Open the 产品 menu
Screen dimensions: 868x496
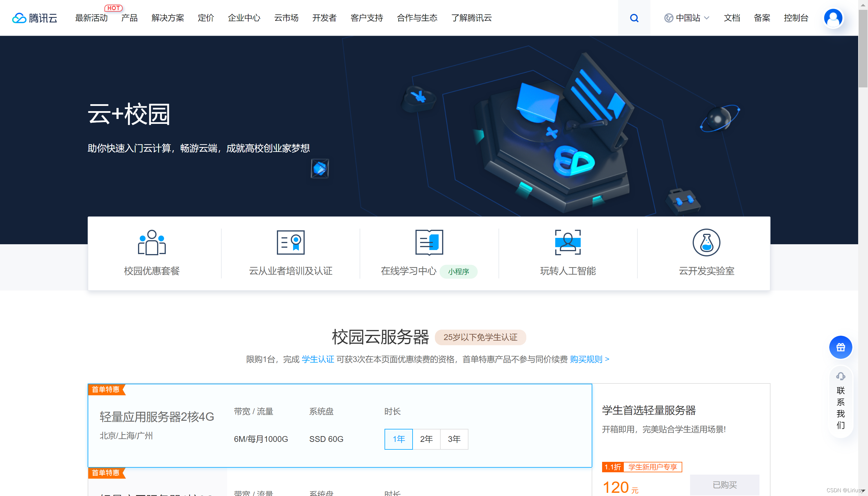point(129,18)
